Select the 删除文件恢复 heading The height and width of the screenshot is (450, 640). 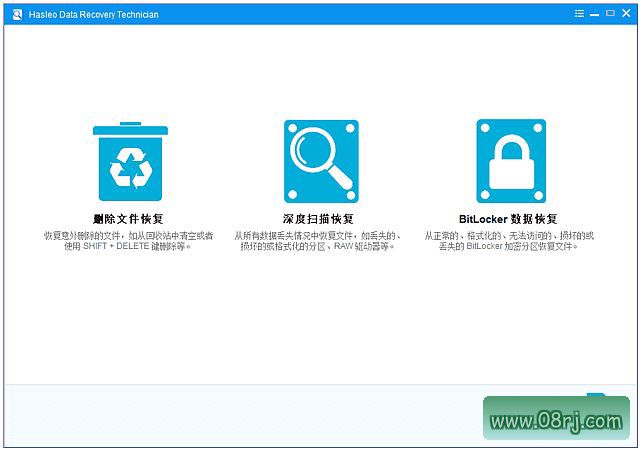[128, 218]
